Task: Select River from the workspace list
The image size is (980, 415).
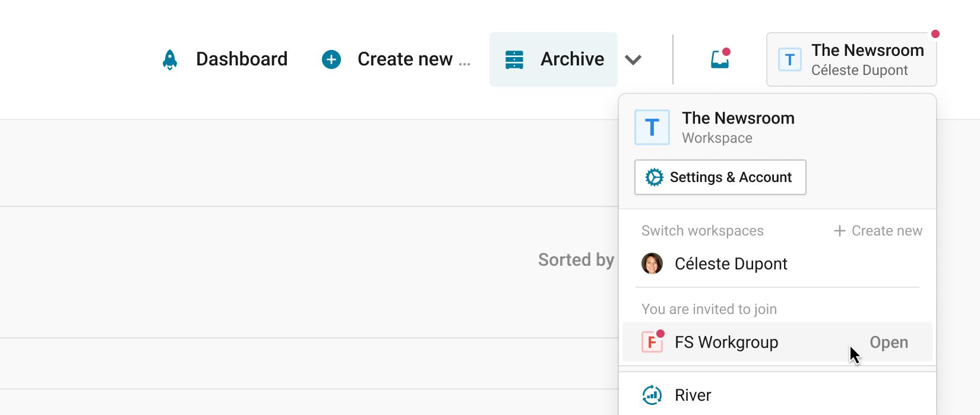Action: click(x=777, y=395)
